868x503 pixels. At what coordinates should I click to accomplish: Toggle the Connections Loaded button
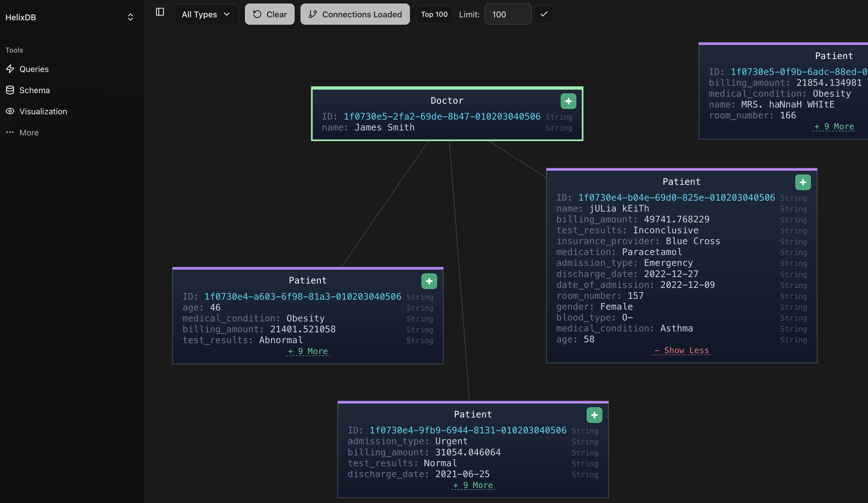355,14
